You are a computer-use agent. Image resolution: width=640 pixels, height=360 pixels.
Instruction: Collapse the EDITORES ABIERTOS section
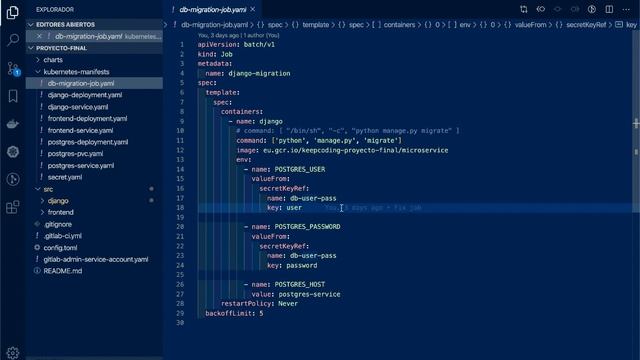coord(95,24)
